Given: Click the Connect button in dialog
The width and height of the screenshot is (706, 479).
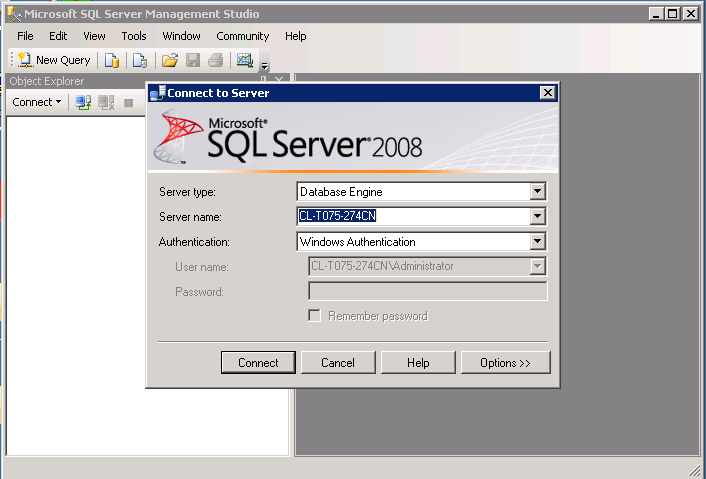Looking at the screenshot, I should coord(258,362).
